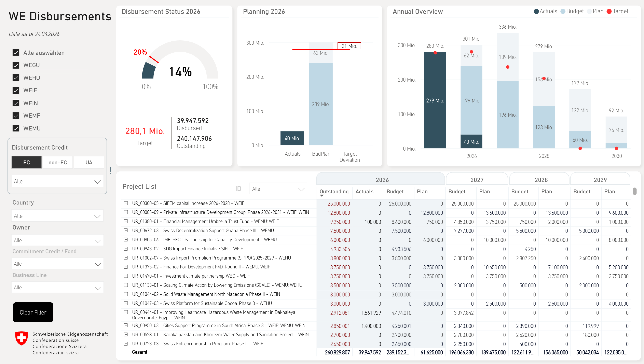Screen dimensions: 644x364
Task: Expand the UR_00672-03 Swiss Decentralization Ghana row
Action: (126, 230)
